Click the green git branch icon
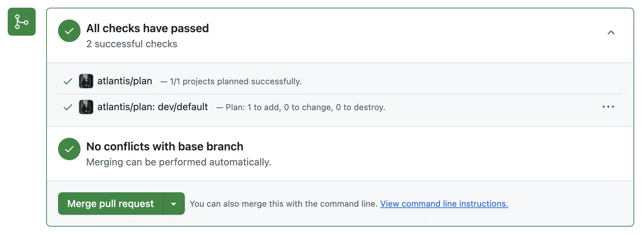Screen dimensions: 644x235 [21, 22]
